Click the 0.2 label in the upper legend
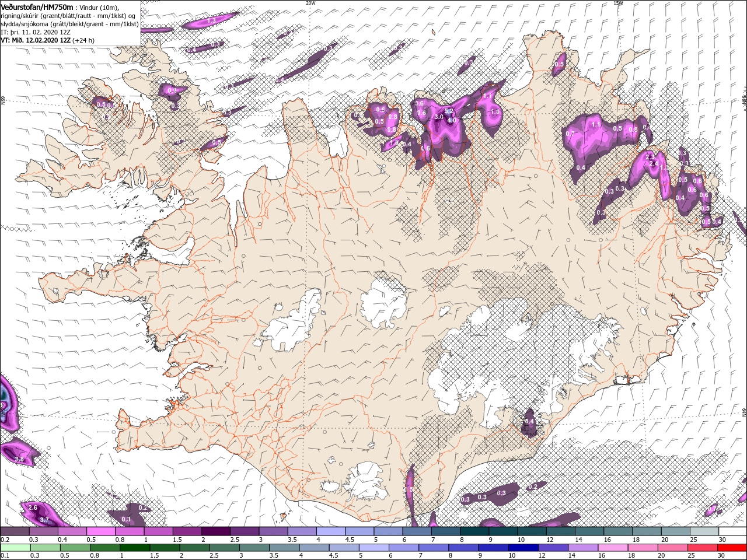The width and height of the screenshot is (747, 560). [5, 540]
